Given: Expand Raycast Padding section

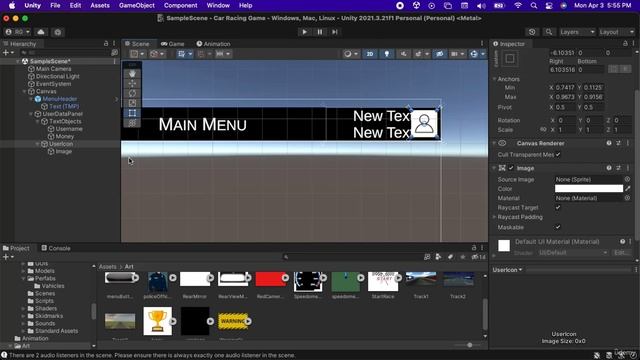Looking at the screenshot, I should pos(495,217).
